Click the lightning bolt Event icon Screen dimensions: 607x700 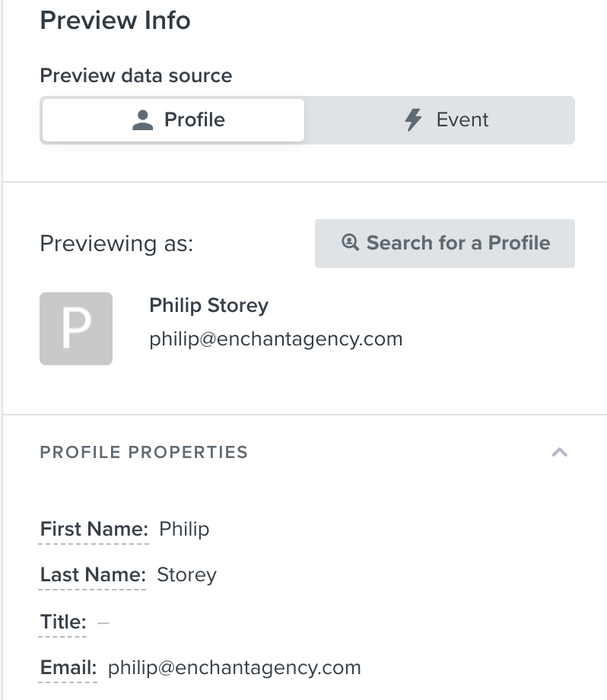tap(413, 120)
